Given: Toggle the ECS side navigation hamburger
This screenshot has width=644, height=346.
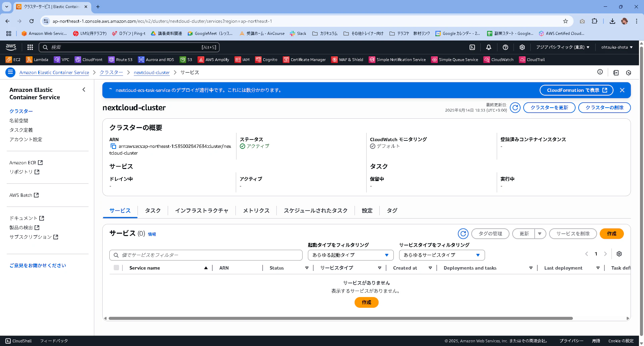Looking at the screenshot, I should pos(10,72).
